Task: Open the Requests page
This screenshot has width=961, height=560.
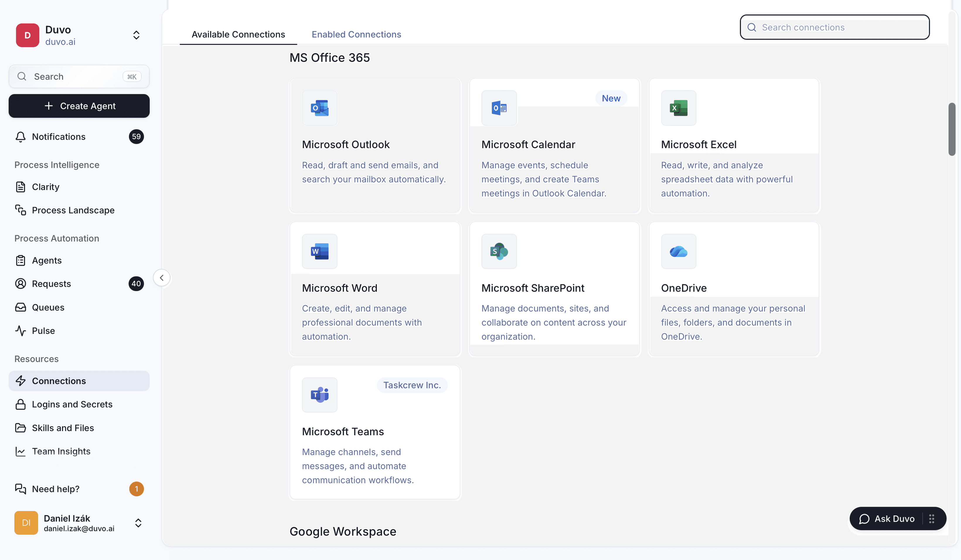Action: pos(79,284)
